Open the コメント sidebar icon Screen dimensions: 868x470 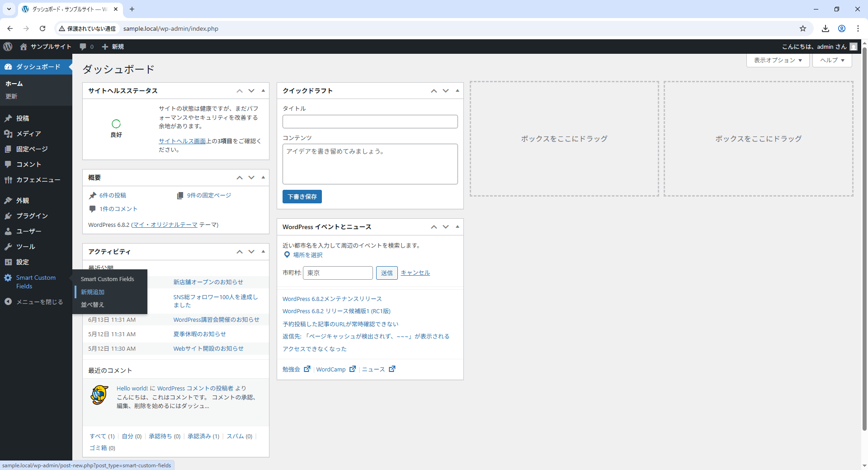(x=8, y=164)
